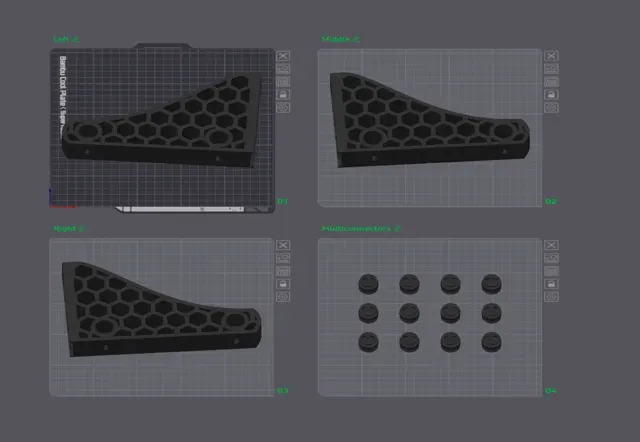Auto-orient objects on the Middle plate
The width and height of the screenshot is (640, 442).
[551, 69]
